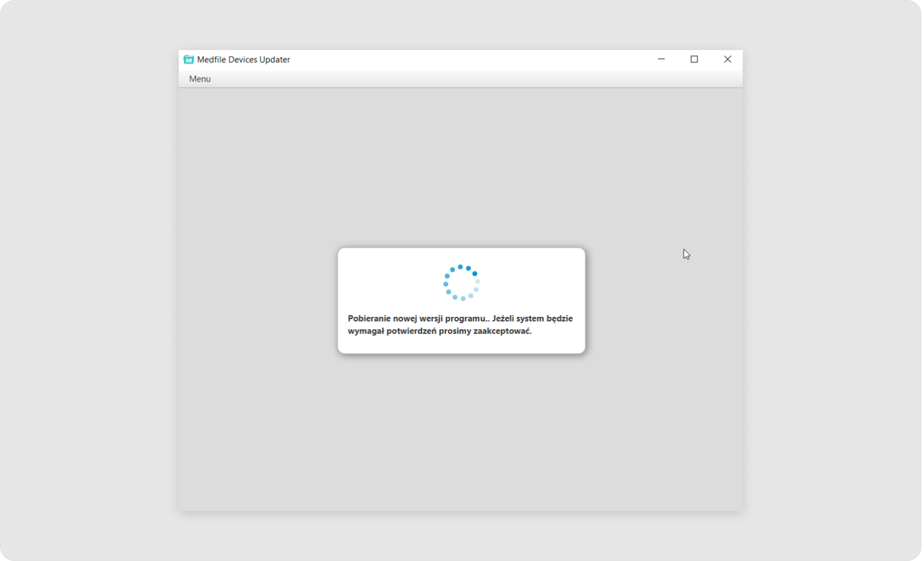Click the 'Pobieranie nowej wersji programu' message text
Screen dimensions: 924x561
click(x=460, y=325)
